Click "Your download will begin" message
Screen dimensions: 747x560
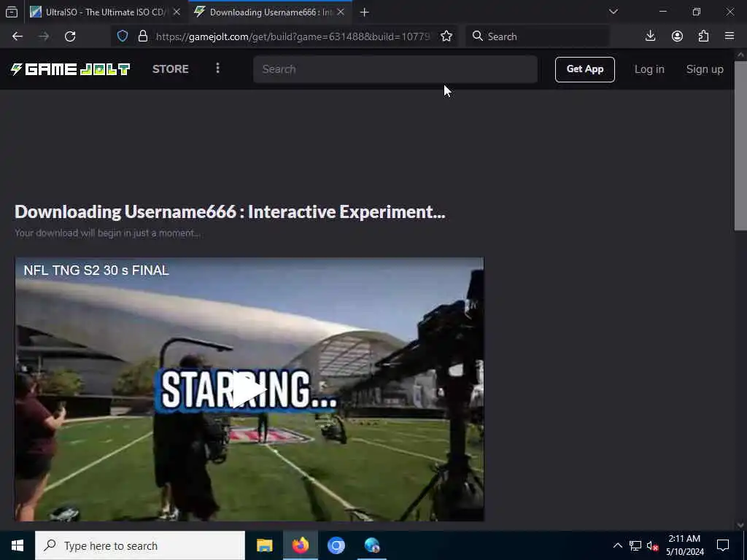(x=107, y=233)
